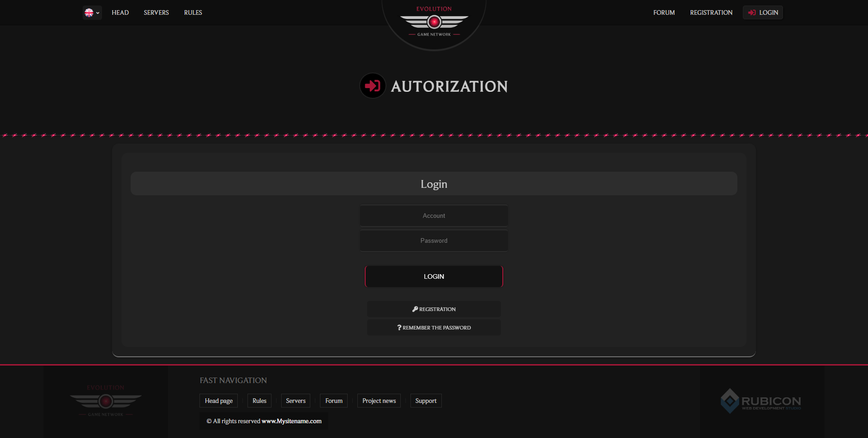Viewport: 868px width, 438px height.
Task: Expand the language selector dropdown
Action: click(97, 12)
